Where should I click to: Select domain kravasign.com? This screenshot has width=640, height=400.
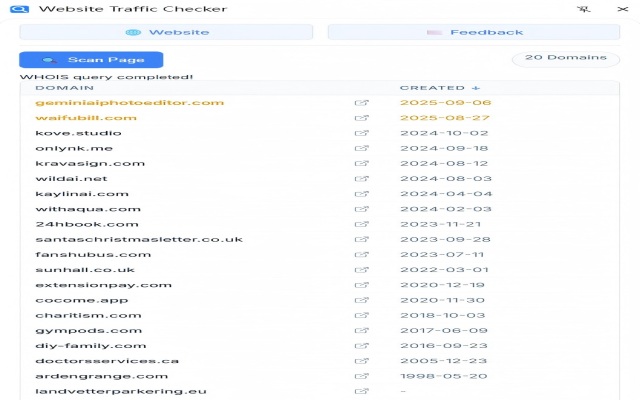click(x=90, y=163)
